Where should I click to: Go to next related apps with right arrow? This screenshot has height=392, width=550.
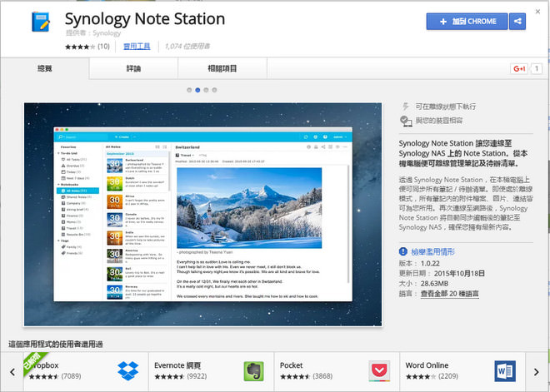click(537, 372)
